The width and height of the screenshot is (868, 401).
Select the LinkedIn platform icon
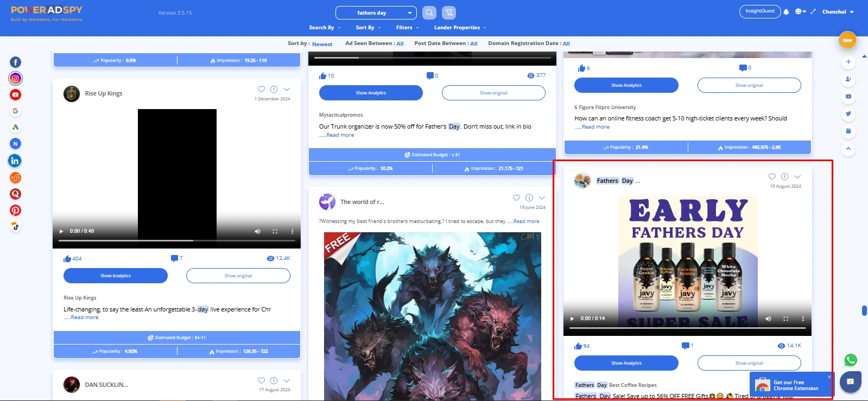coord(15,161)
